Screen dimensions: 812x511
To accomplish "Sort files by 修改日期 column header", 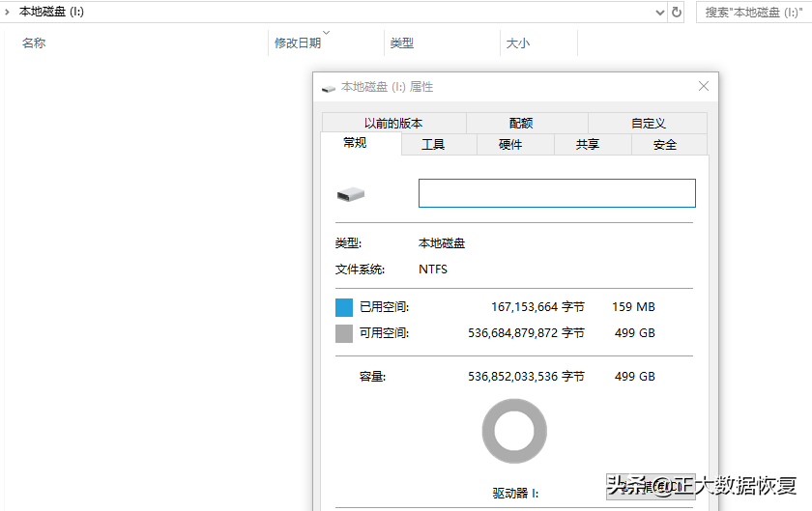I will point(298,43).
